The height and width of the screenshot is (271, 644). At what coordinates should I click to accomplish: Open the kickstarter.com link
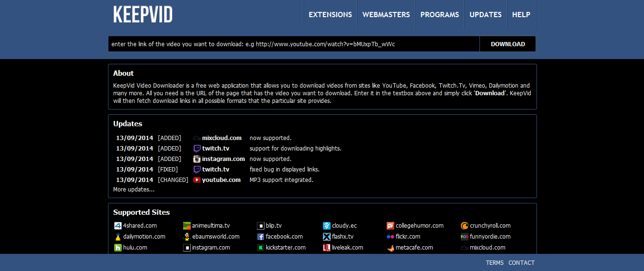point(286,248)
